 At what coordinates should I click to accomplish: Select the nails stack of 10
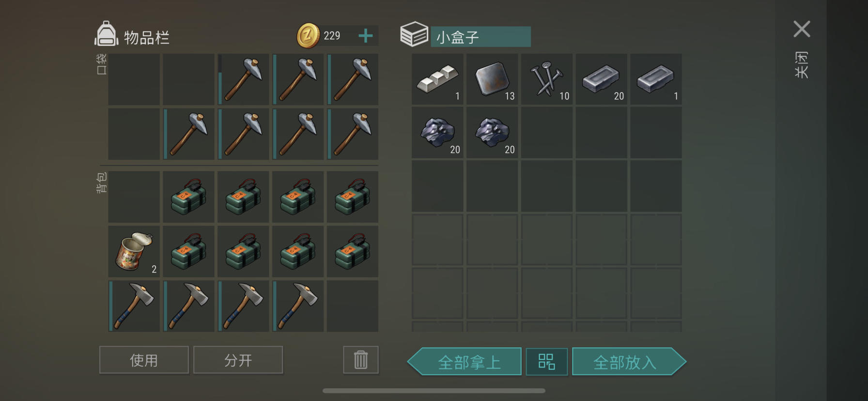pyautogui.click(x=547, y=79)
